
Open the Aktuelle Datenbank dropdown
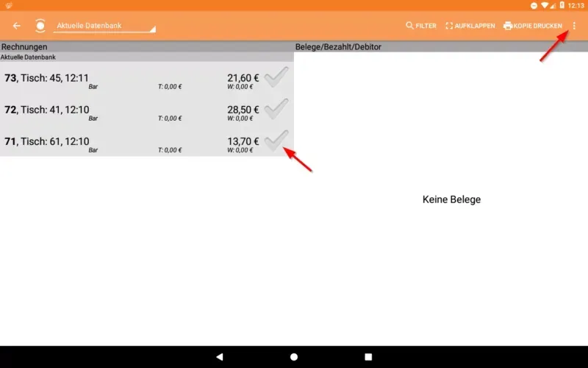coord(104,26)
